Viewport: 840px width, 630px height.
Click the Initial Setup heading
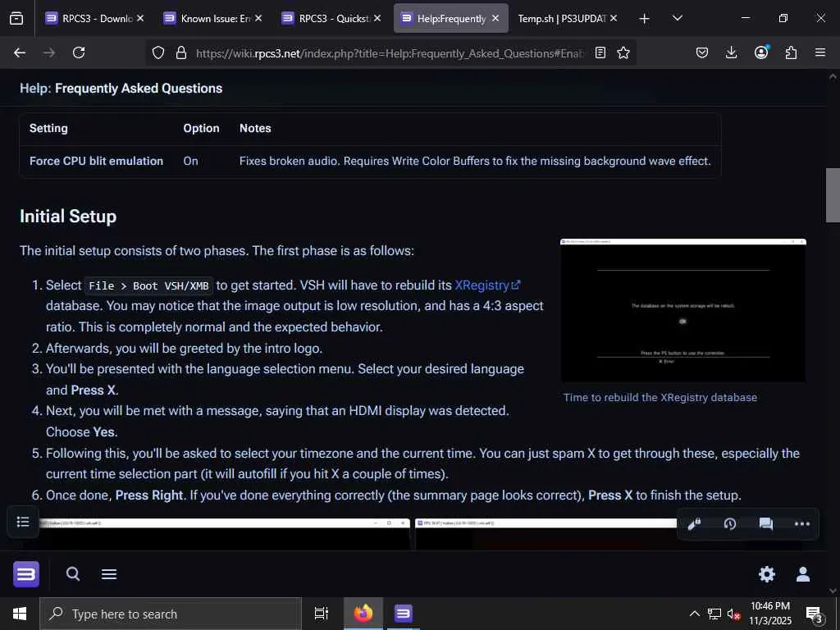68,217
